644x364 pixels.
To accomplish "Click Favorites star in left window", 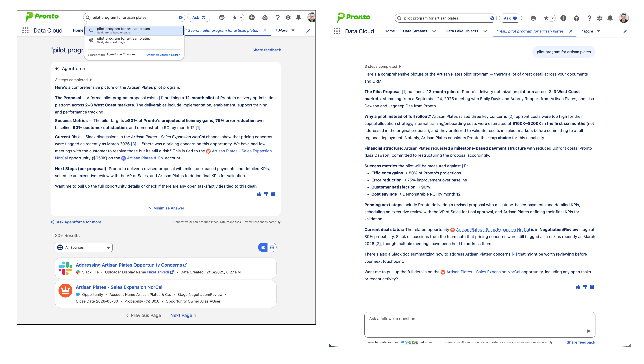I will (x=234, y=18).
